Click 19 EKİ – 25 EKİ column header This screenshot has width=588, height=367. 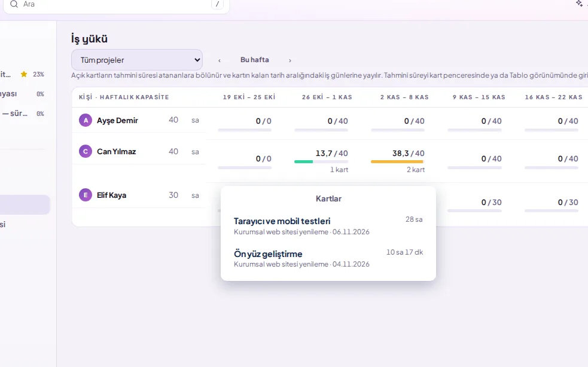click(x=249, y=97)
